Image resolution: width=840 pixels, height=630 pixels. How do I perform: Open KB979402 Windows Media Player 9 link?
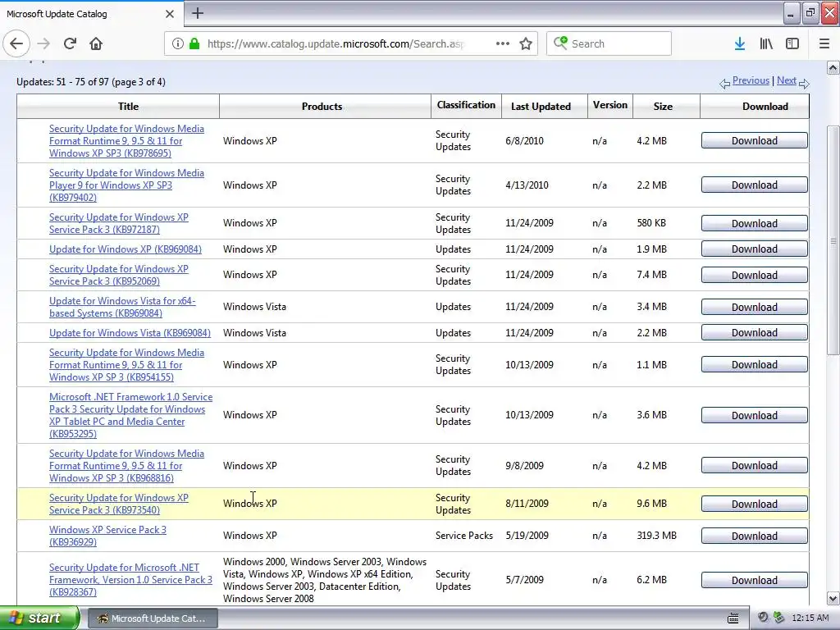(126, 185)
